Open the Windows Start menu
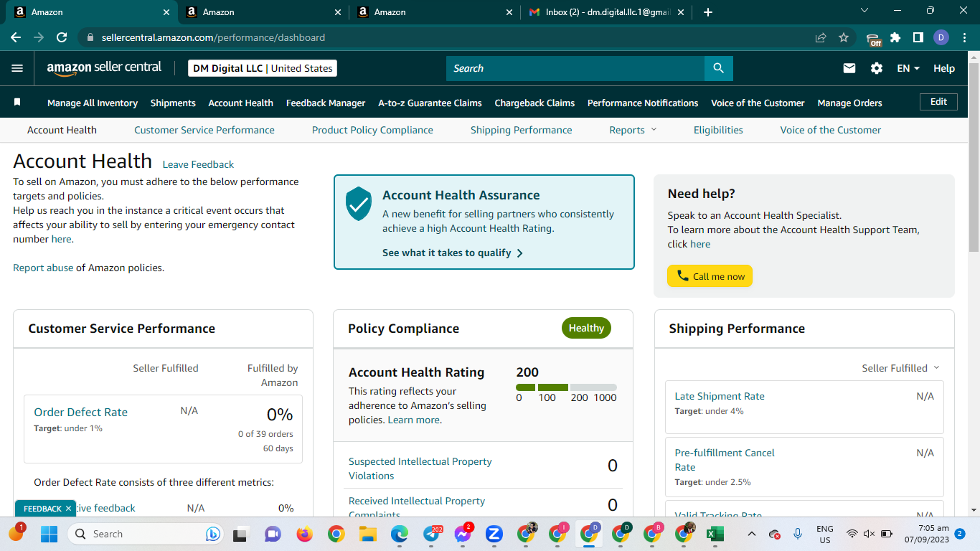 49,534
